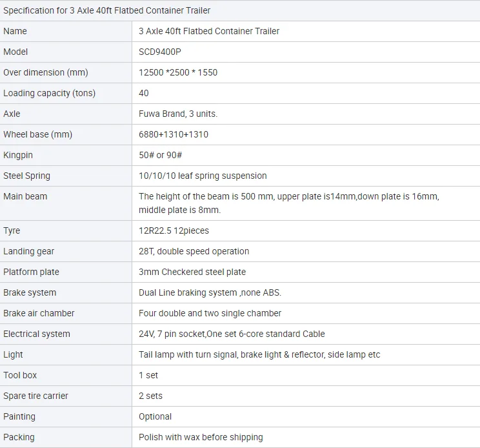
Task: Select the model value SCD9400P
Action: (160, 52)
